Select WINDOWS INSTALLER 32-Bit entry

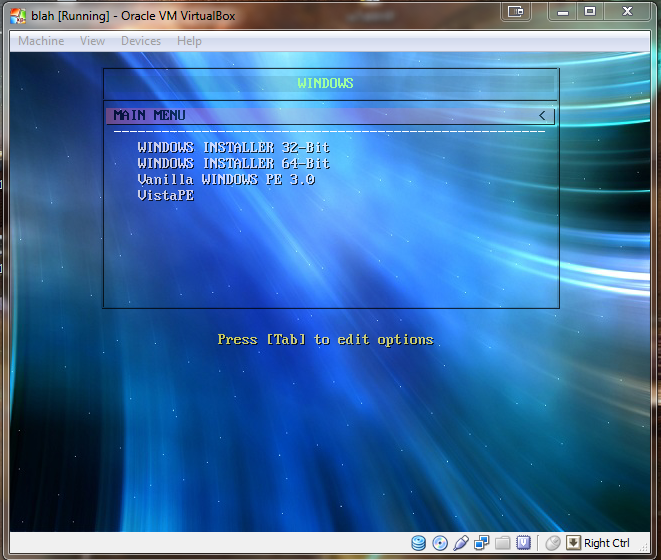(x=234, y=147)
